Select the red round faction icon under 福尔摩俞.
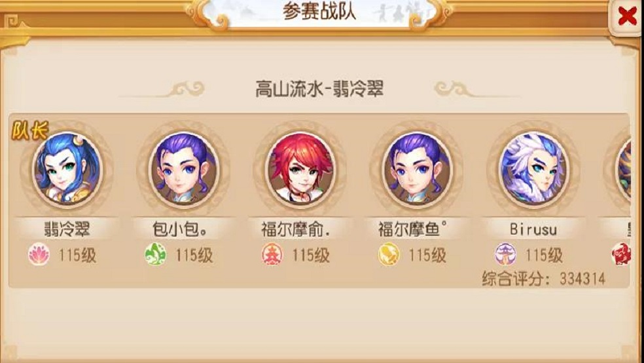The height and width of the screenshot is (363, 644). click(x=272, y=254)
